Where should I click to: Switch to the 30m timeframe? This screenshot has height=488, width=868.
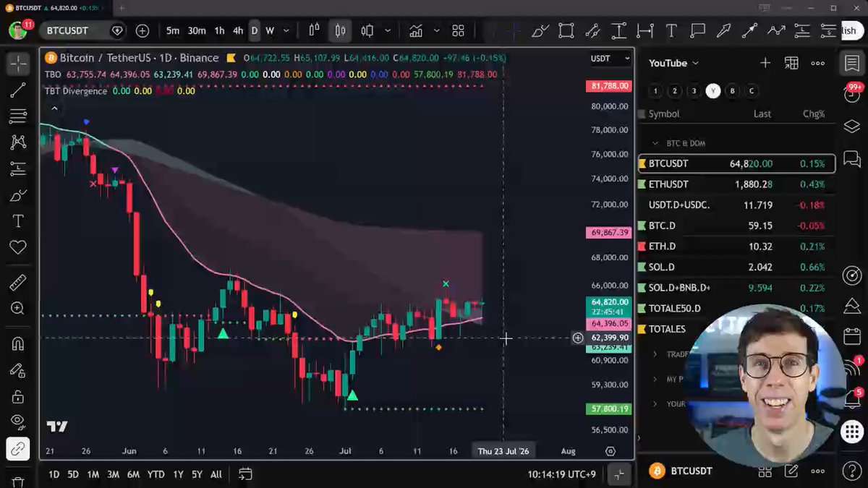click(x=197, y=31)
